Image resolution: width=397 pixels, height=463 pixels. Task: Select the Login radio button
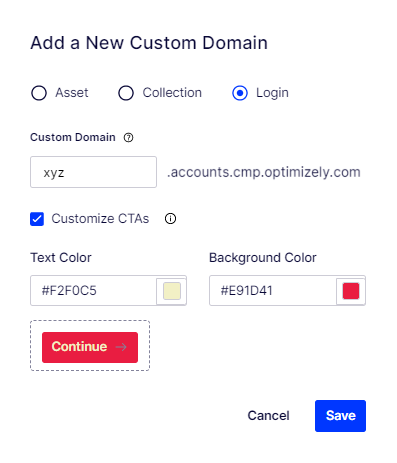tap(240, 93)
